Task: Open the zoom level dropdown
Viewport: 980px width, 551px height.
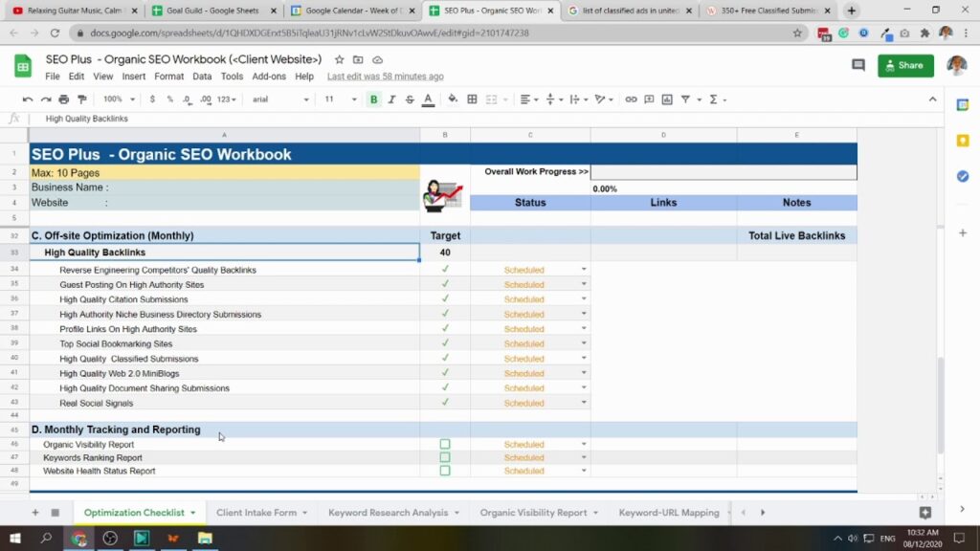Action: click(119, 99)
